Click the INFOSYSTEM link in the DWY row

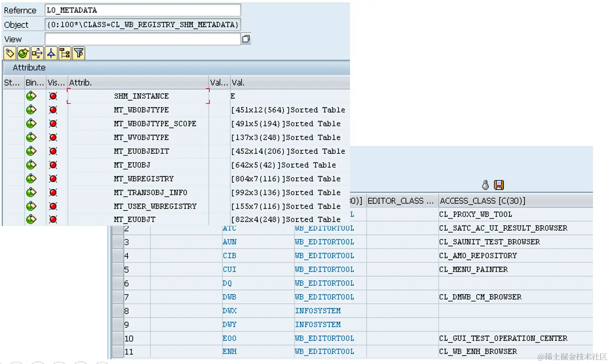tap(318, 324)
